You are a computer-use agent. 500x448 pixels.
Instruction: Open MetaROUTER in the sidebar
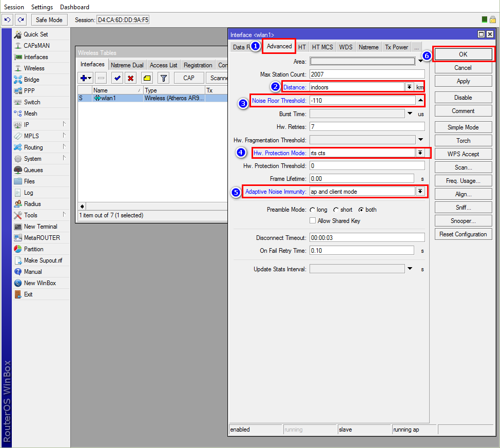pyautogui.click(x=42, y=238)
